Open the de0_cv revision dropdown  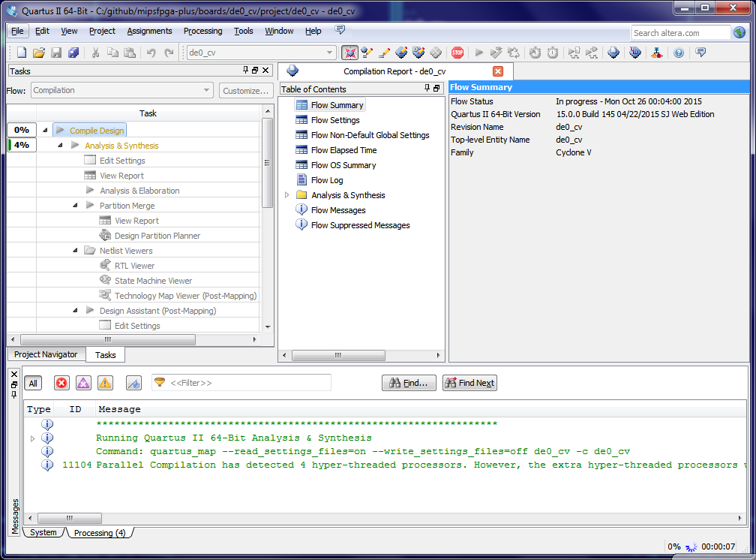(261, 52)
